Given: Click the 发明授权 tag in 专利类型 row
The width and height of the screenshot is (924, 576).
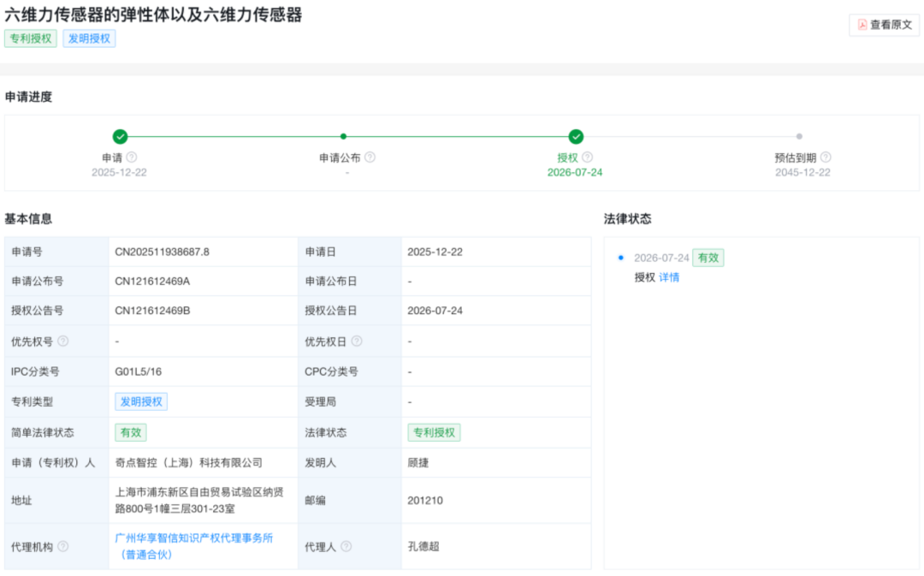Looking at the screenshot, I should tap(141, 401).
